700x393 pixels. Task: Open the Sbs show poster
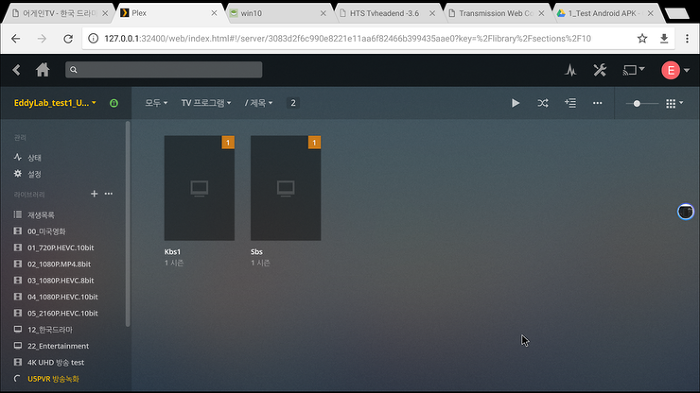tap(286, 188)
